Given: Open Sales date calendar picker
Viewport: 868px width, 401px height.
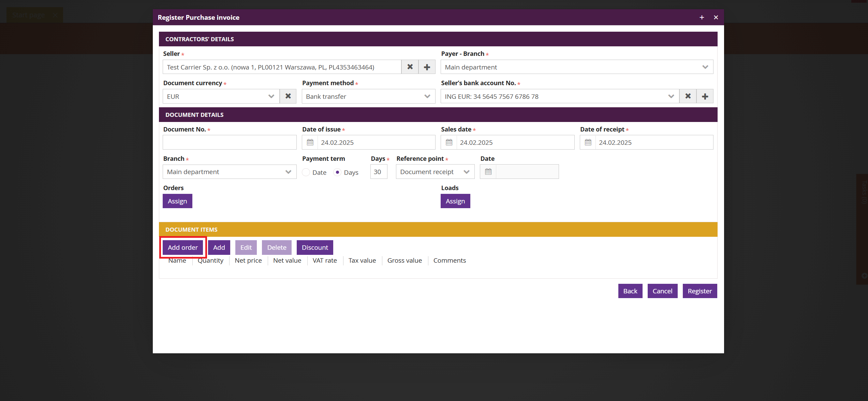Looking at the screenshot, I should tap(449, 142).
